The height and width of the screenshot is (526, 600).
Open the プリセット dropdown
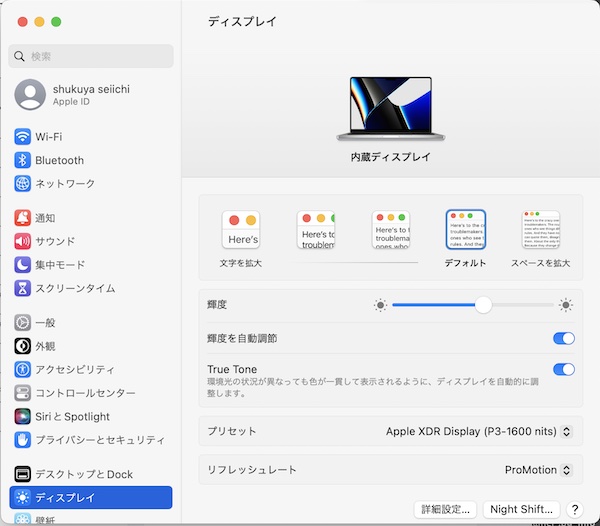pos(479,432)
